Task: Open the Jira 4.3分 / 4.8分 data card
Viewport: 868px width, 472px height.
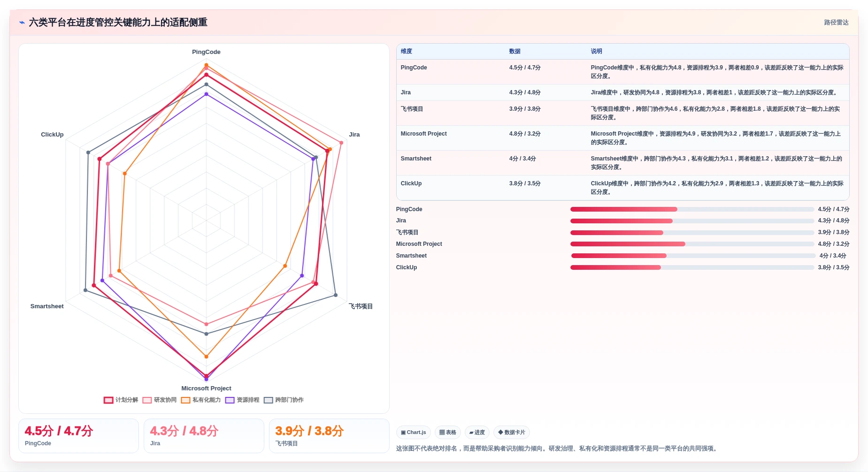Action: (x=204, y=436)
